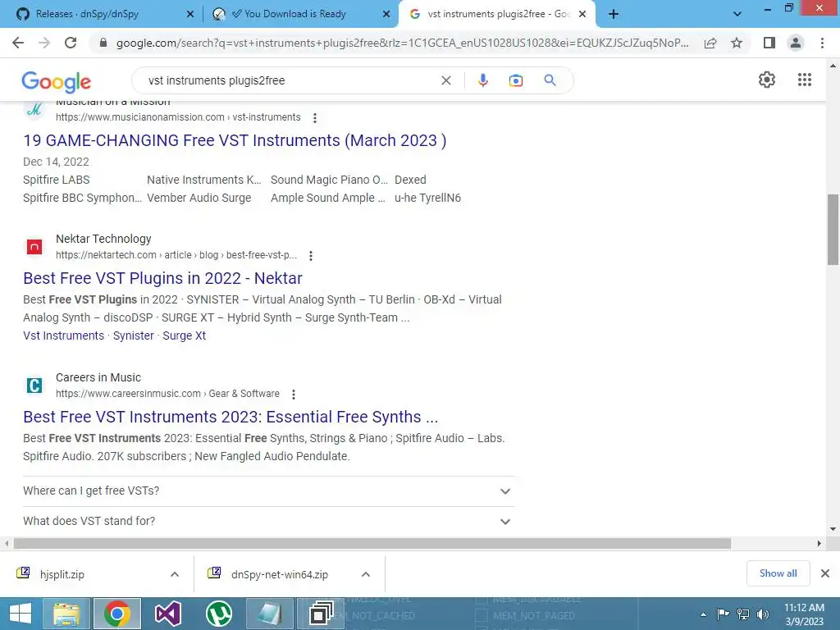Click the forward navigation arrow
840x630 pixels.
[x=44, y=43]
